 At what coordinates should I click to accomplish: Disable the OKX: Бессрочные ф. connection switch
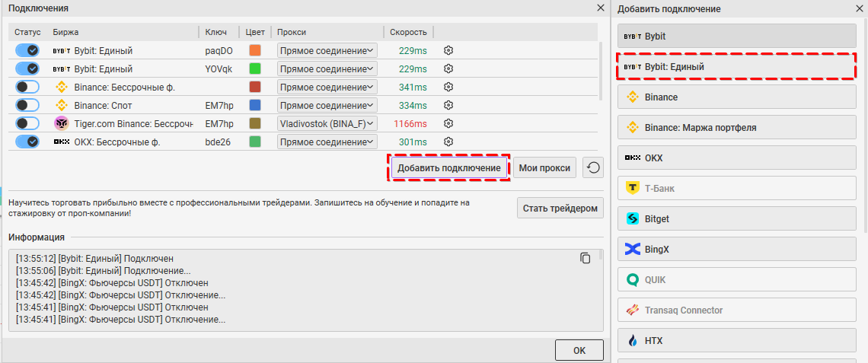coord(27,142)
